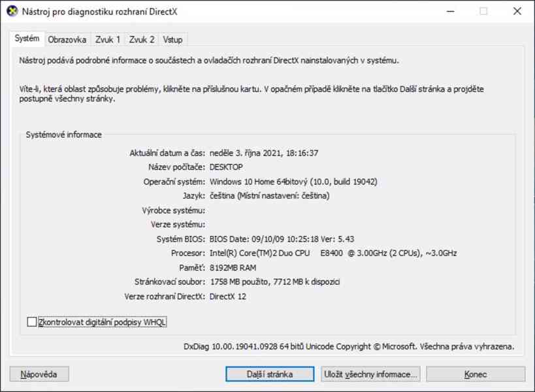The width and height of the screenshot is (535, 392).
Task: Switch to the Systém tab
Action: coord(27,39)
